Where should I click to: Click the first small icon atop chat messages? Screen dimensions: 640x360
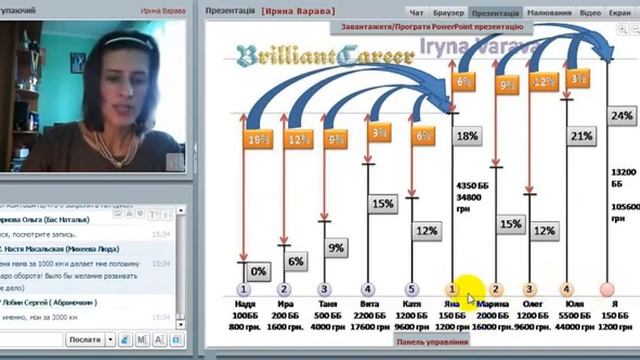click(118, 213)
